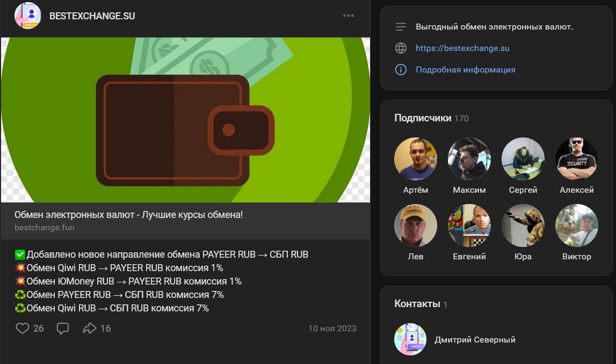Screen dimensions: 616x364
Task: Open contact name Дмитрий Северный
Action: tap(475, 340)
